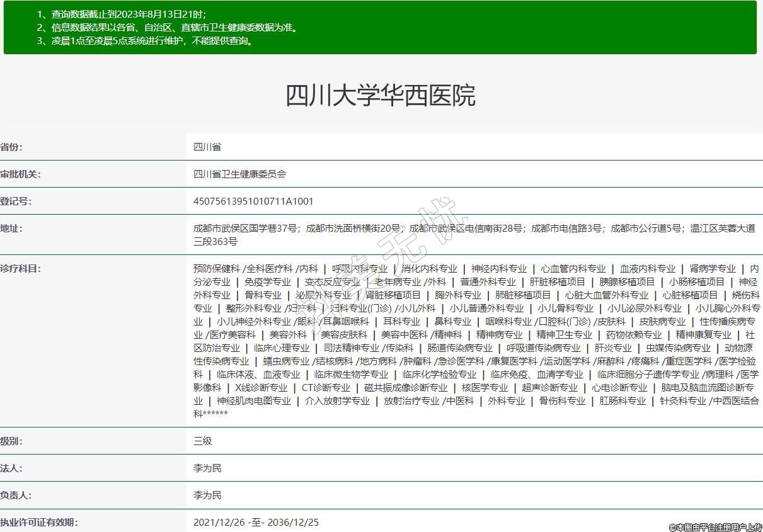Screen dimensions: 763x532
Task: Select the 四川省 province value
Action: 207,147
